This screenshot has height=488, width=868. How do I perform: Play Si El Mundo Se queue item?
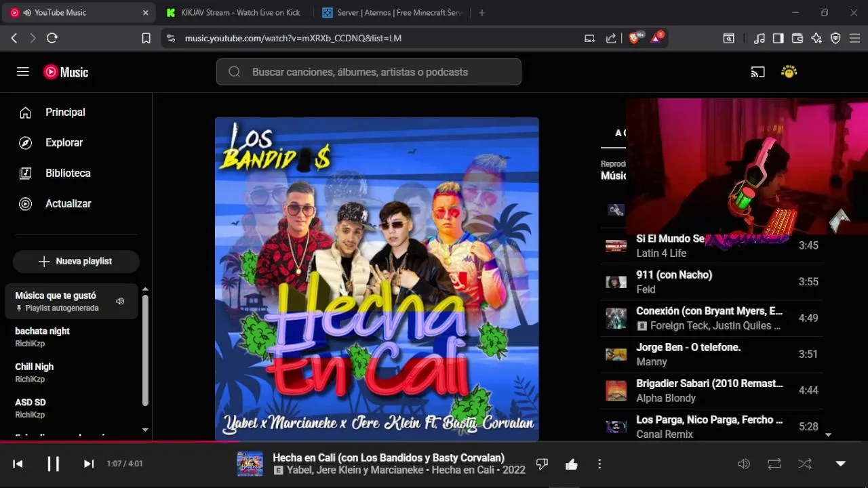point(712,245)
